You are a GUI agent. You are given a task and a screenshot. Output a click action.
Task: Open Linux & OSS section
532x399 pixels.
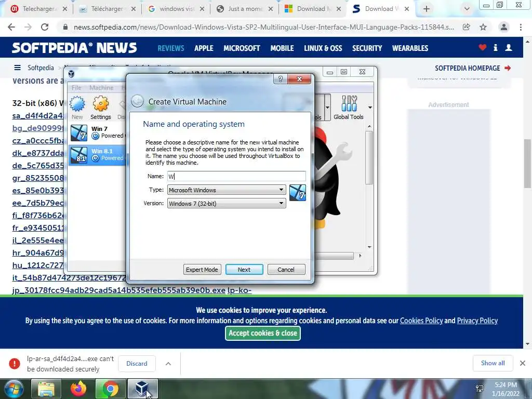pyautogui.click(x=323, y=48)
